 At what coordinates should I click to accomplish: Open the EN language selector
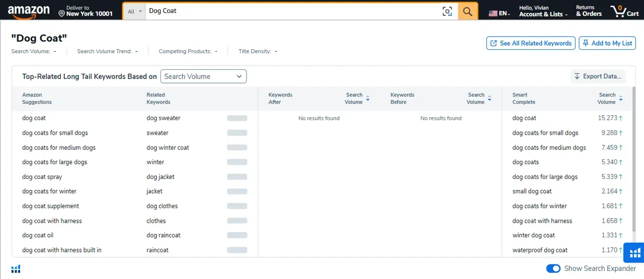point(499,14)
